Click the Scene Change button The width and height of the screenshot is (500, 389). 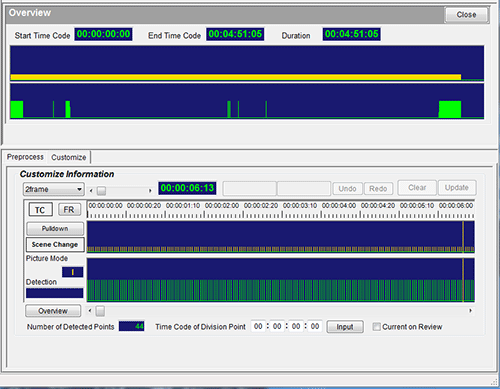pyautogui.click(x=55, y=244)
